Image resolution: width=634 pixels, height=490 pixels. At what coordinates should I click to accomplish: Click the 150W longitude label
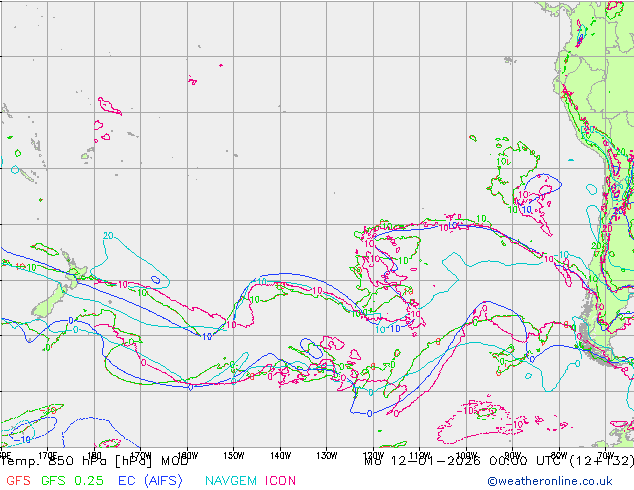pyautogui.click(x=234, y=456)
